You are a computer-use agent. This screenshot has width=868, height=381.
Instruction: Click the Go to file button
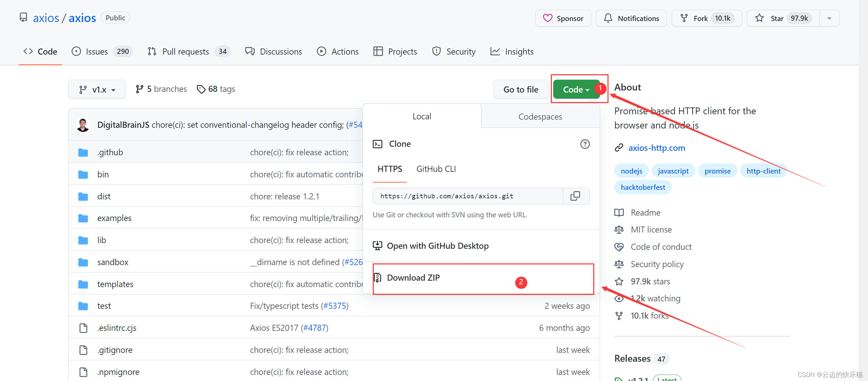tap(521, 89)
